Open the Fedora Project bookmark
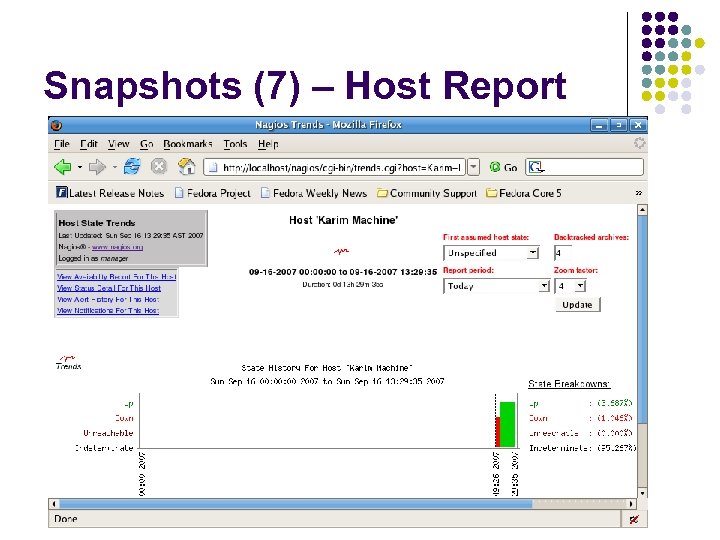Screen dimensions: 720x540 pos(213,193)
